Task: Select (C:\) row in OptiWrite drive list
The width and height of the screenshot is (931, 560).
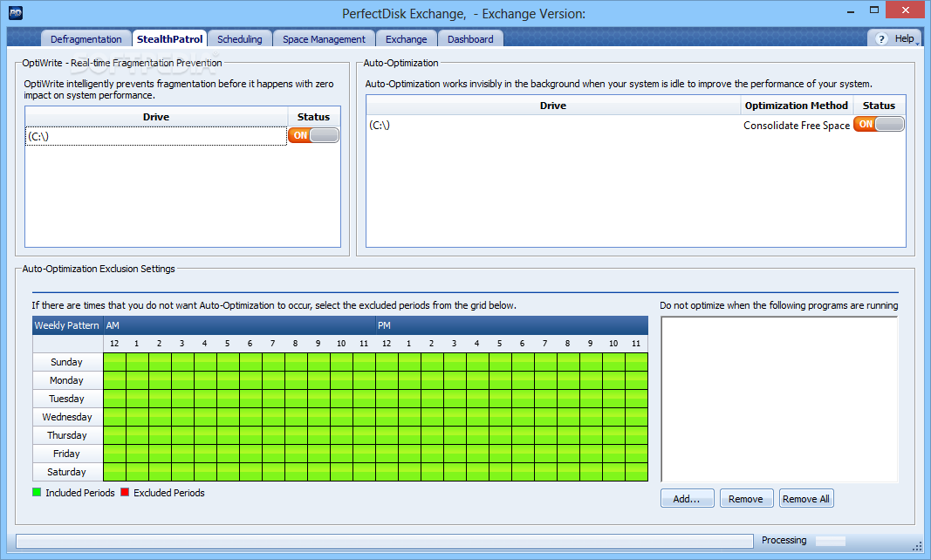Action: tap(156, 136)
